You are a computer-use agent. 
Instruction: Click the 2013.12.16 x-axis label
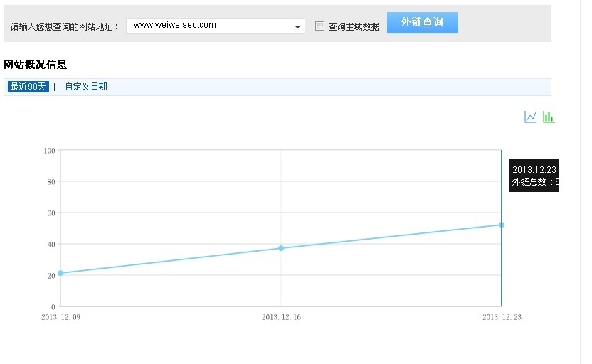point(281,317)
